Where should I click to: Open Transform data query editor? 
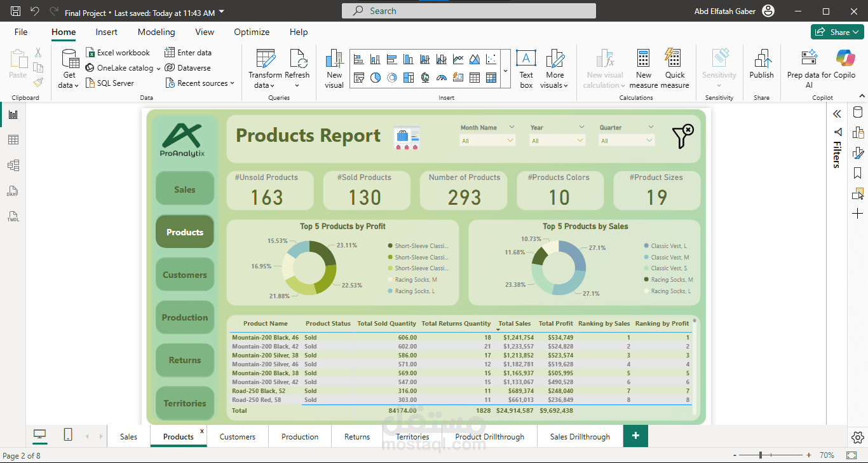pyautogui.click(x=265, y=60)
